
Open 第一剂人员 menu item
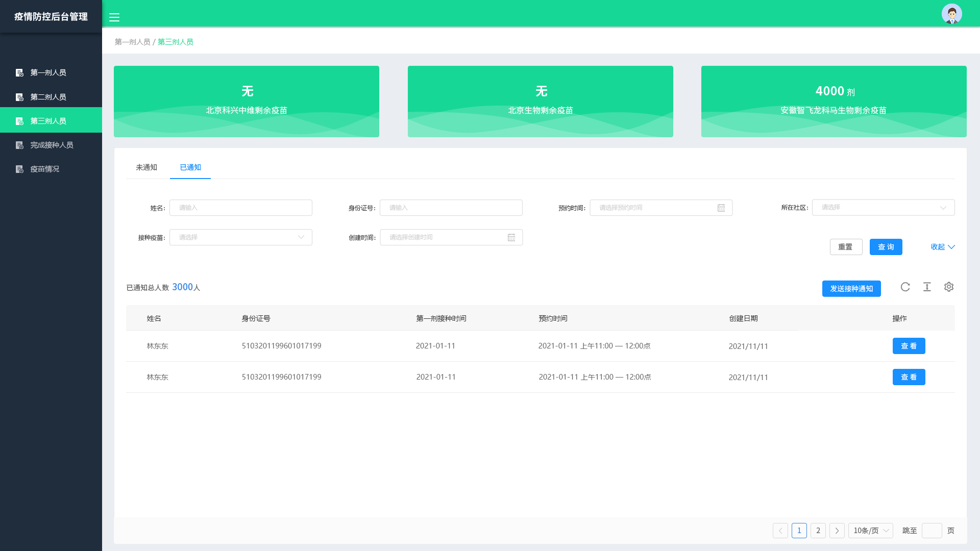pyautogui.click(x=51, y=73)
